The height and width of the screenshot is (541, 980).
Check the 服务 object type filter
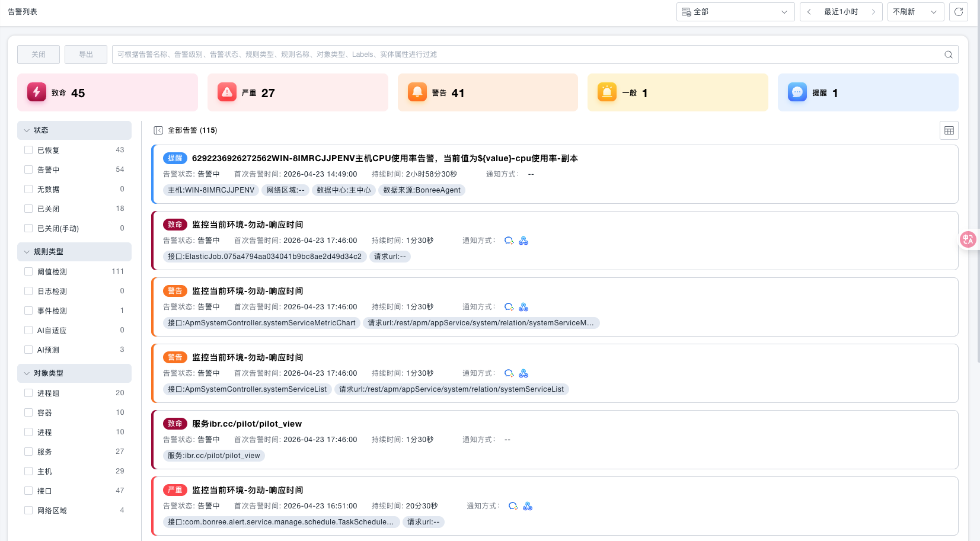(x=28, y=452)
